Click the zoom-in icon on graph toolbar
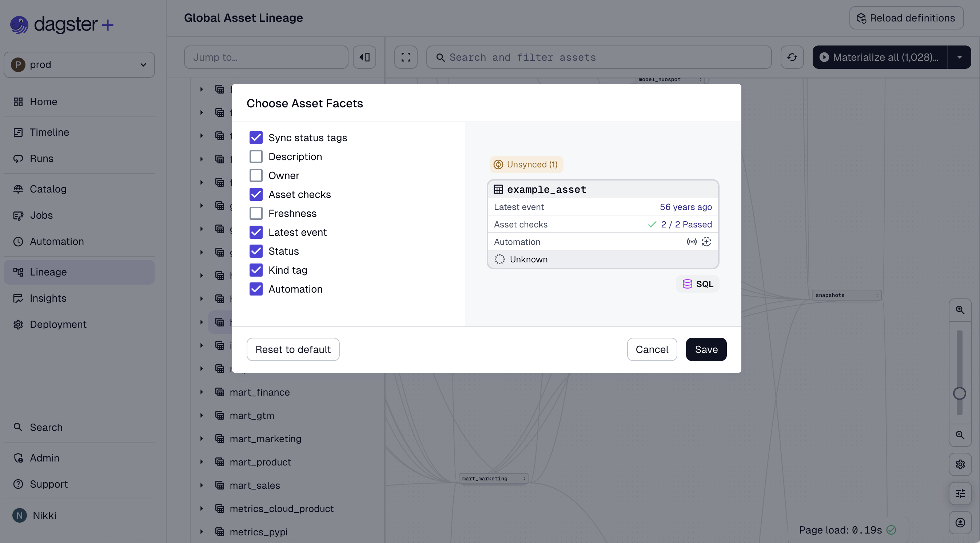Screen dimensions: 980x543 coord(960,309)
